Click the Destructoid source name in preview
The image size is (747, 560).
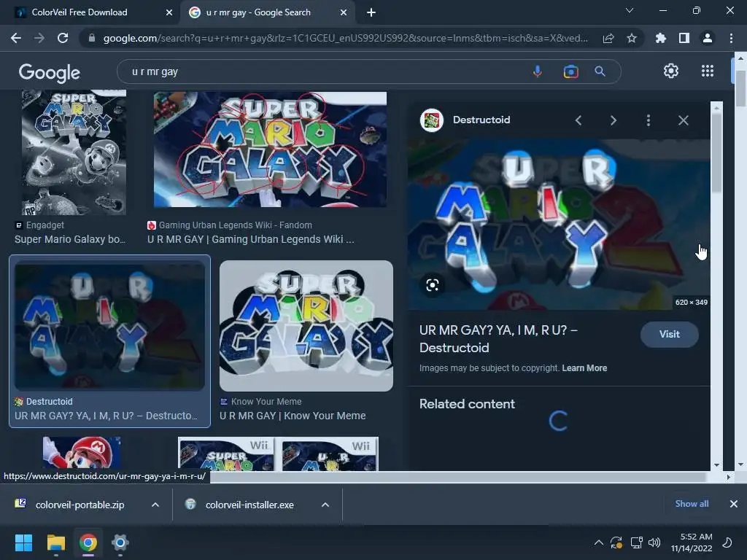[x=481, y=120]
